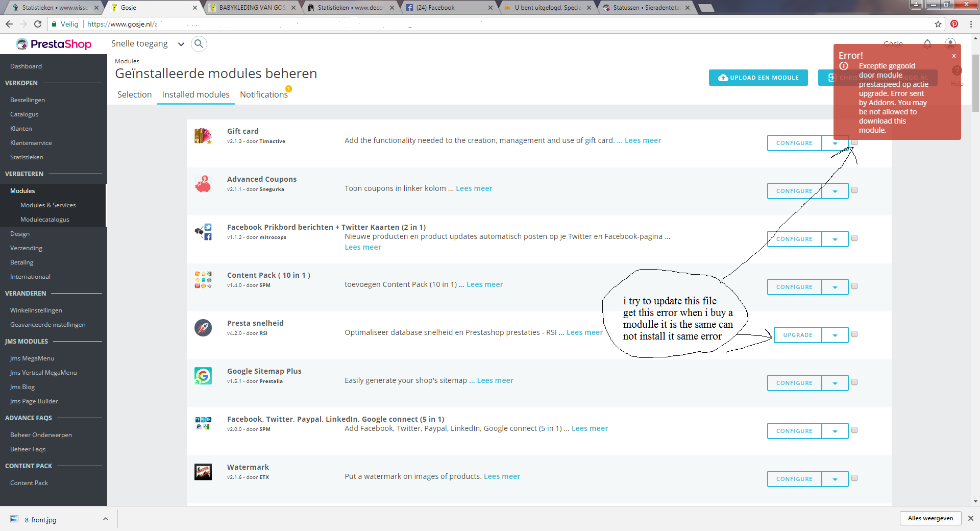The width and height of the screenshot is (980, 531).
Task: Open the social connect module dropdown arrow
Action: pos(835,431)
